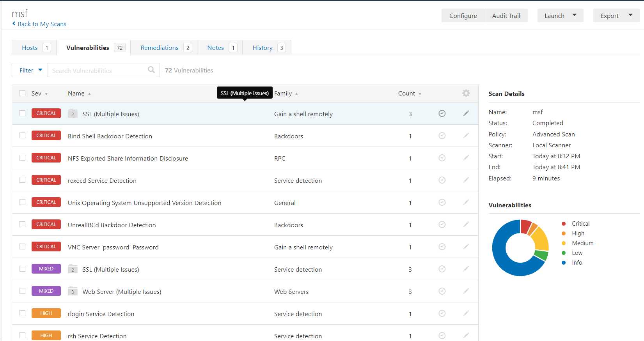Click the HIGH badge on rsh Service Detection row
This screenshot has width=644, height=341.
(x=46, y=335)
